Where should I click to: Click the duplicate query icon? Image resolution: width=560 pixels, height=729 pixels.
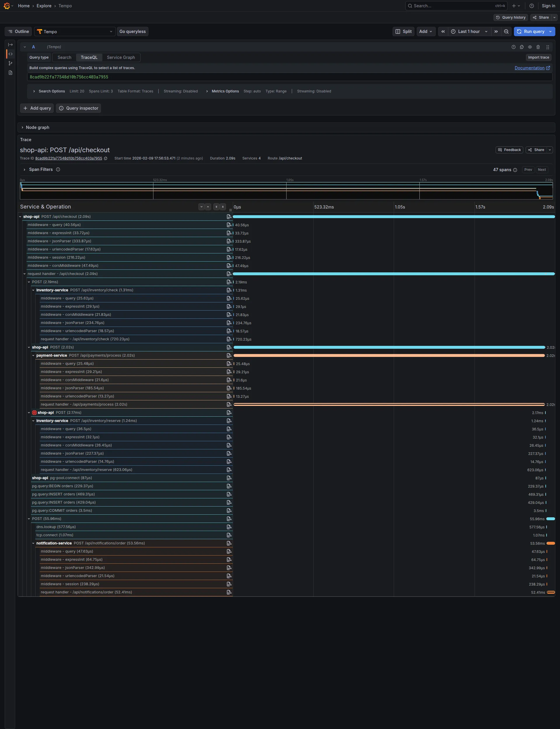(522, 47)
